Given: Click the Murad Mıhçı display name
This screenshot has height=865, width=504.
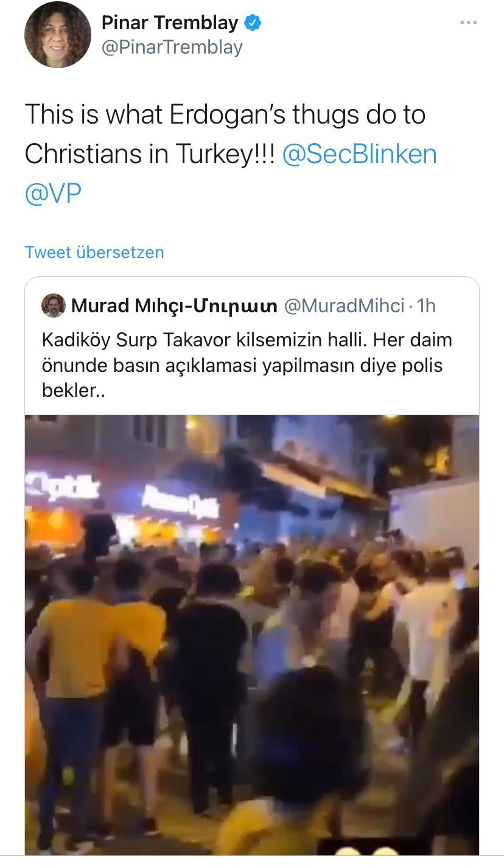Looking at the screenshot, I should pyautogui.click(x=175, y=306).
